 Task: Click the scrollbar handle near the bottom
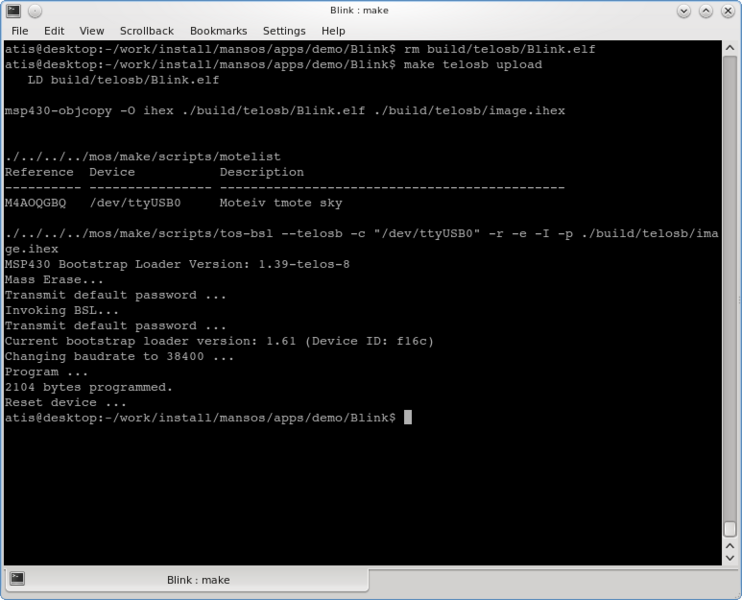(x=732, y=529)
